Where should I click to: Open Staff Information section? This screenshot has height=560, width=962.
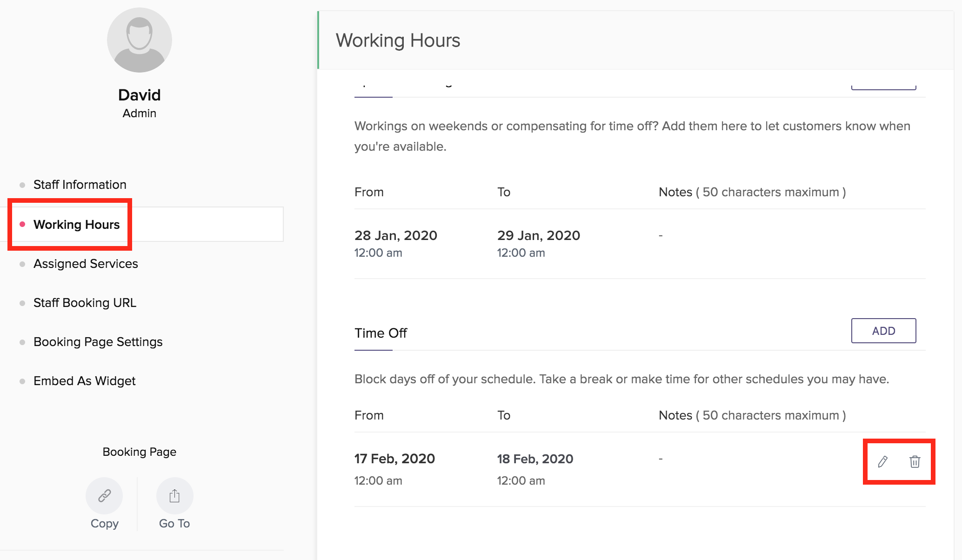tap(80, 185)
